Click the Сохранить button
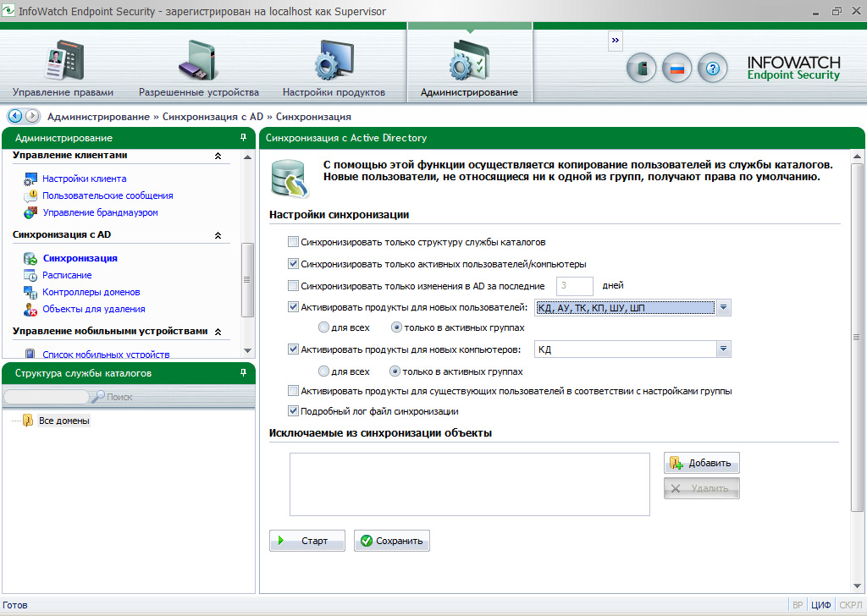This screenshot has width=867, height=616. click(391, 541)
